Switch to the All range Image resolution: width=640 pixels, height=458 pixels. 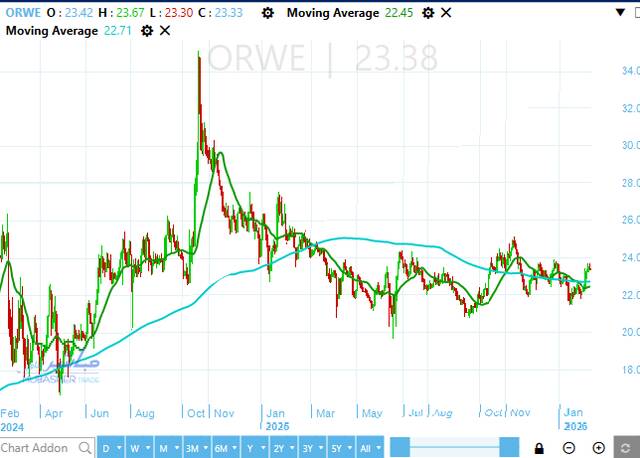tap(369, 447)
